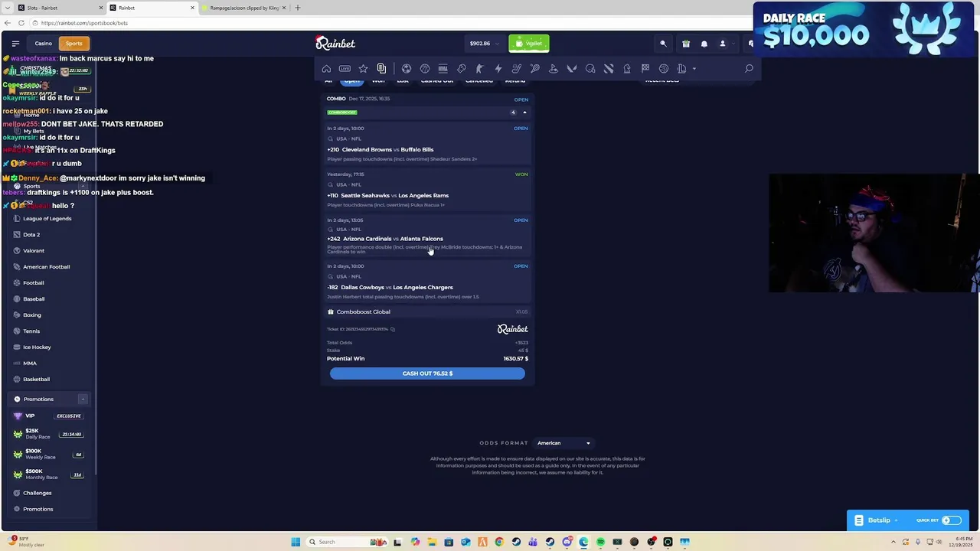980x551 pixels.
Task: Open the Windows Start menu
Action: click(296, 542)
